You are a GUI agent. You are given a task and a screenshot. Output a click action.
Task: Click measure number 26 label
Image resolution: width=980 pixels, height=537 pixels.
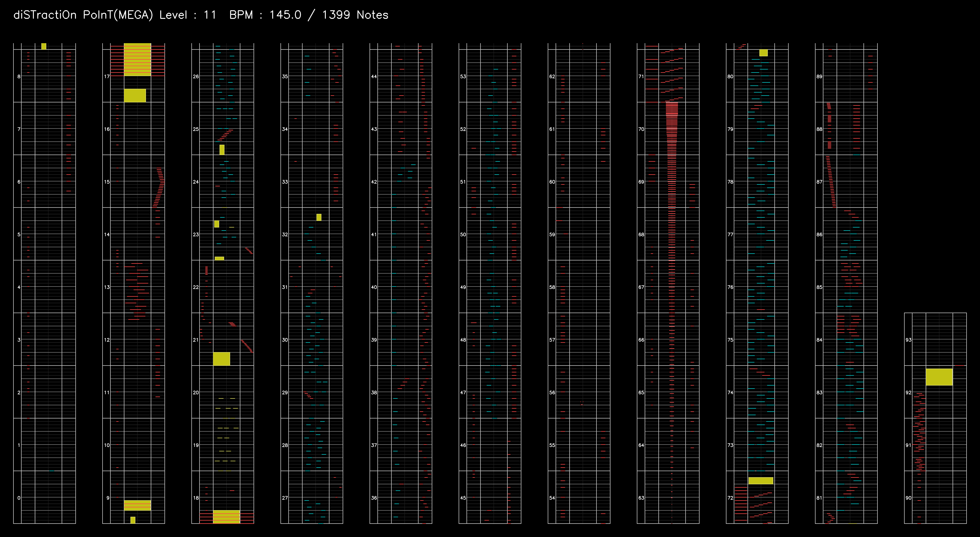pyautogui.click(x=196, y=76)
